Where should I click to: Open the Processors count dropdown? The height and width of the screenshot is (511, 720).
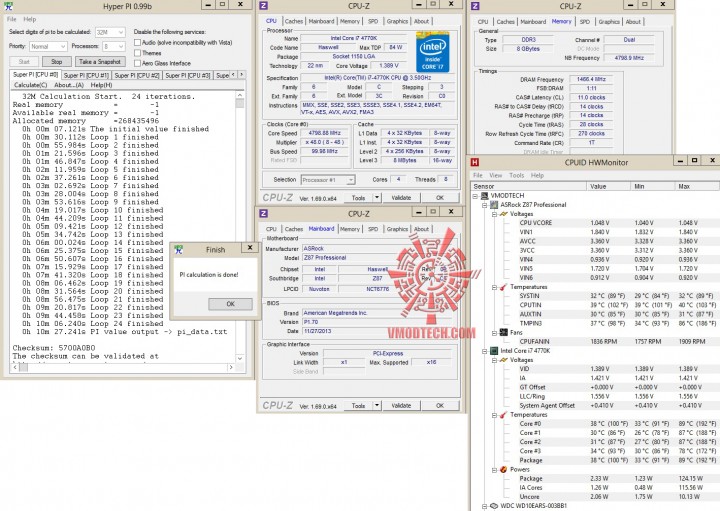(x=114, y=46)
